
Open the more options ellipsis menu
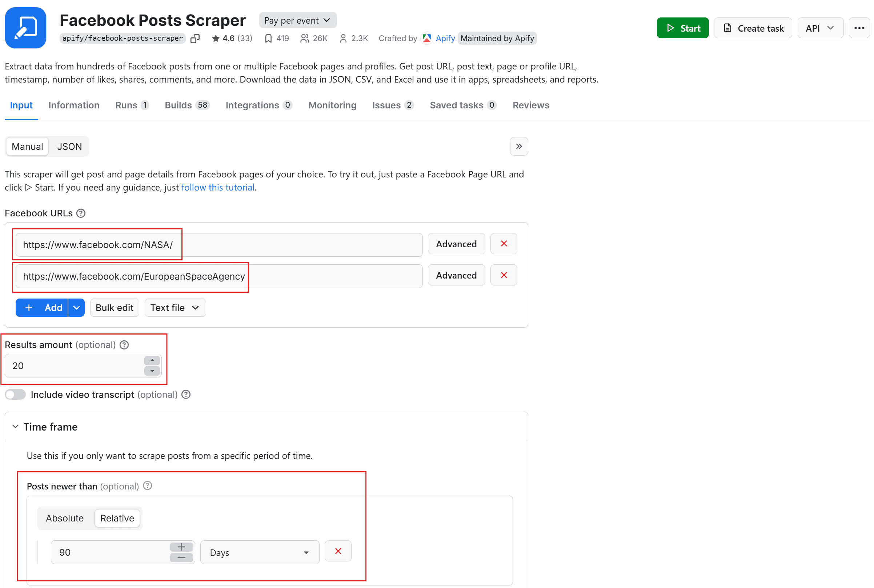point(859,28)
